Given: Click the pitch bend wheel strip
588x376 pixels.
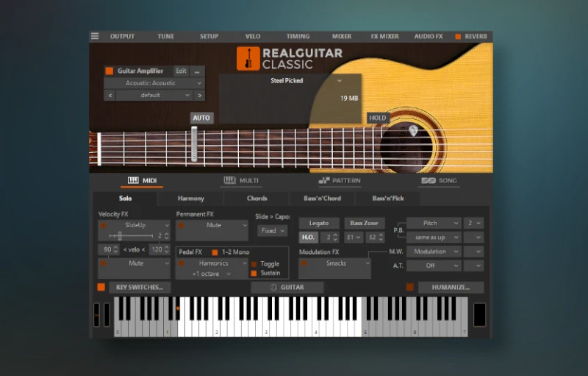Looking at the screenshot, I should [96, 314].
